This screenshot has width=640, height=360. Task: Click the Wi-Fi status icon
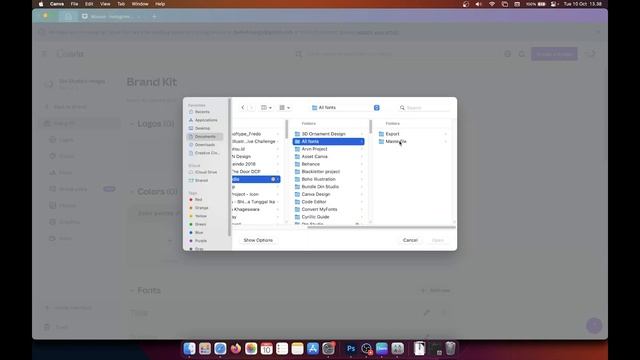point(492,4)
